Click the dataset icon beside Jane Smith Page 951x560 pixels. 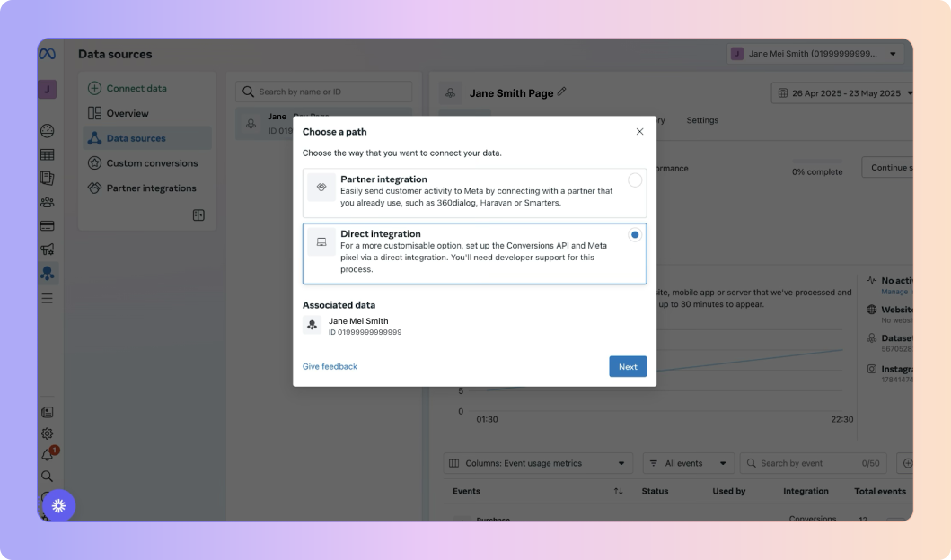pyautogui.click(x=450, y=92)
